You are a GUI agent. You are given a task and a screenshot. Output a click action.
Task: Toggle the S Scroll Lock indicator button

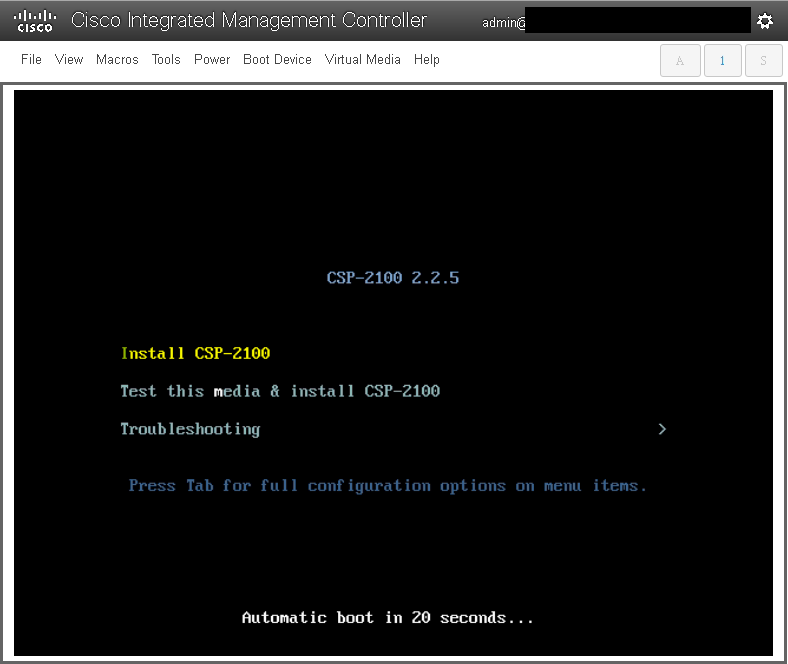pos(763,60)
